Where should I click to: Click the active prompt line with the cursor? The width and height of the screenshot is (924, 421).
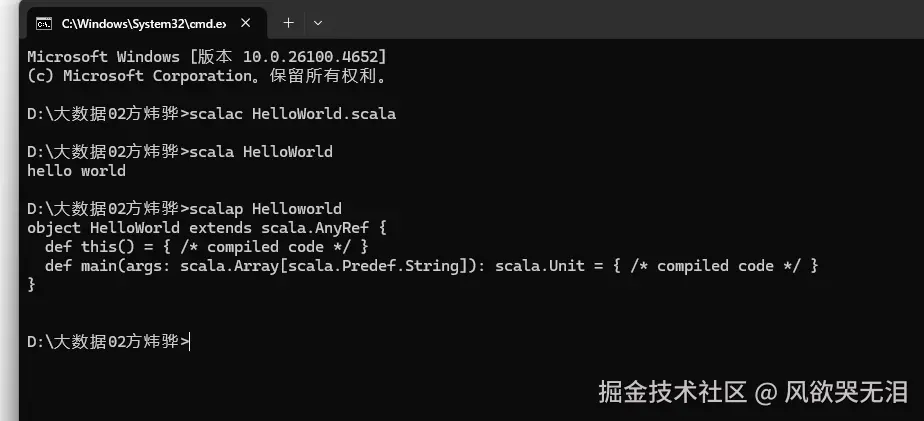coord(109,341)
